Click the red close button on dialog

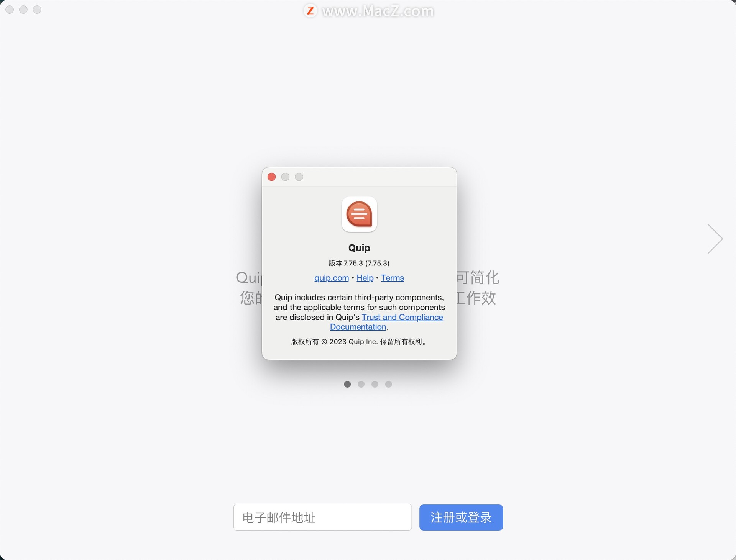271,177
